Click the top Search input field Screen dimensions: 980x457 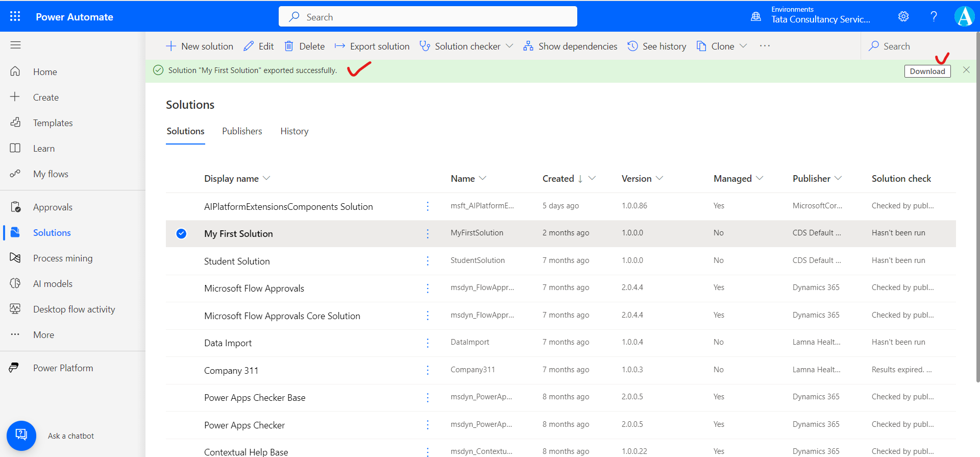point(428,17)
